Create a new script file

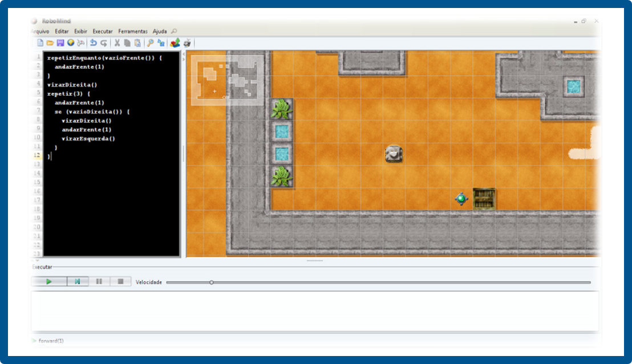40,43
